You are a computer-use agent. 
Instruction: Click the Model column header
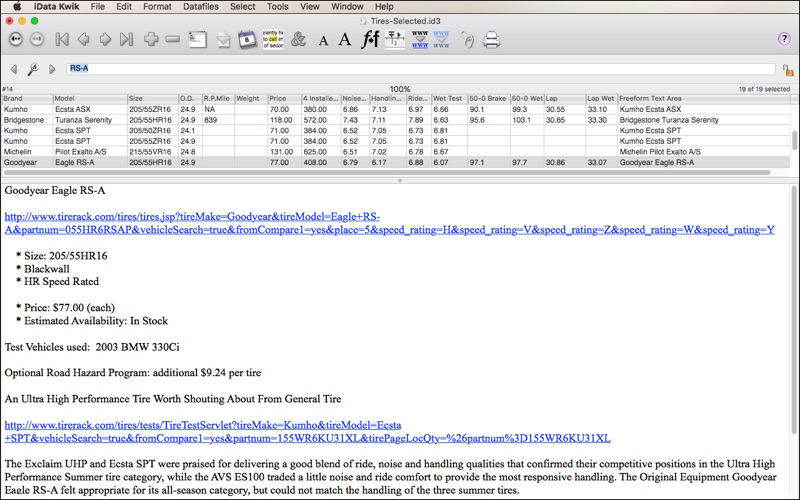(90, 98)
